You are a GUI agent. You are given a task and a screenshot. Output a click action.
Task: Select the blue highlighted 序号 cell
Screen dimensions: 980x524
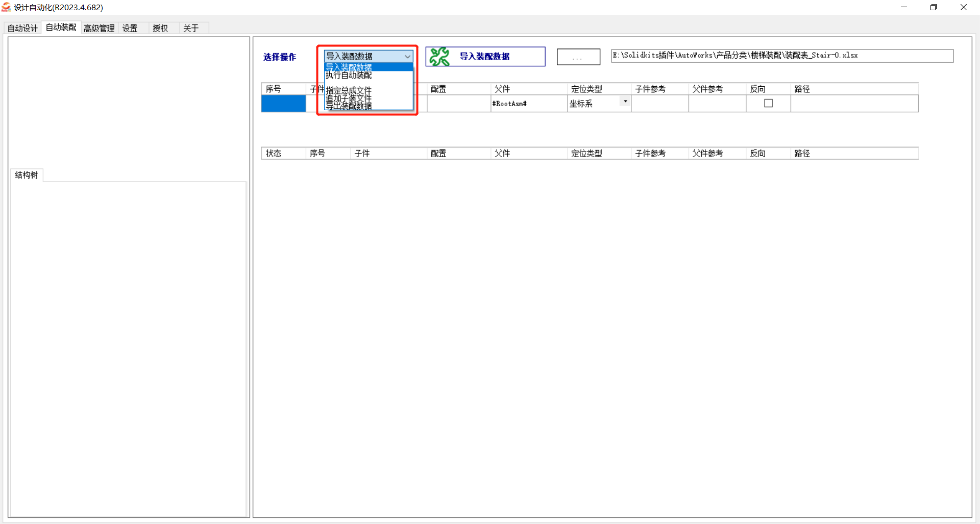point(283,103)
